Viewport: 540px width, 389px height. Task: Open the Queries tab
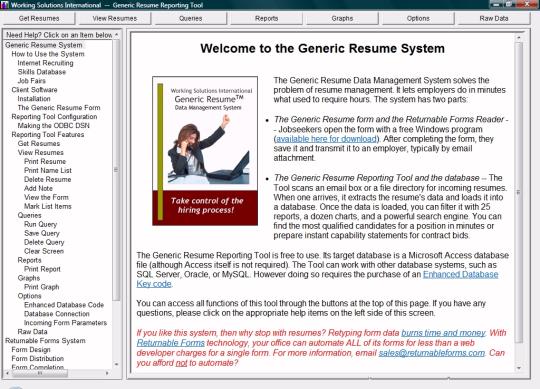tap(190, 18)
